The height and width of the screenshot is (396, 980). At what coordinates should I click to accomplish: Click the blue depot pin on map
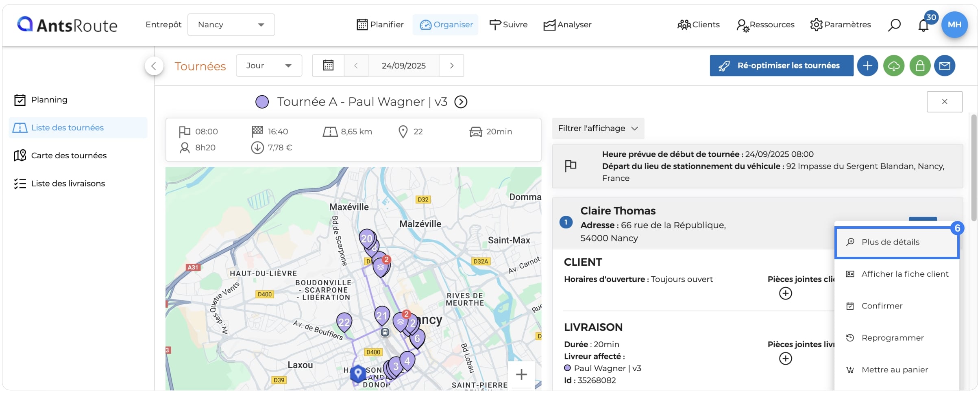(358, 373)
